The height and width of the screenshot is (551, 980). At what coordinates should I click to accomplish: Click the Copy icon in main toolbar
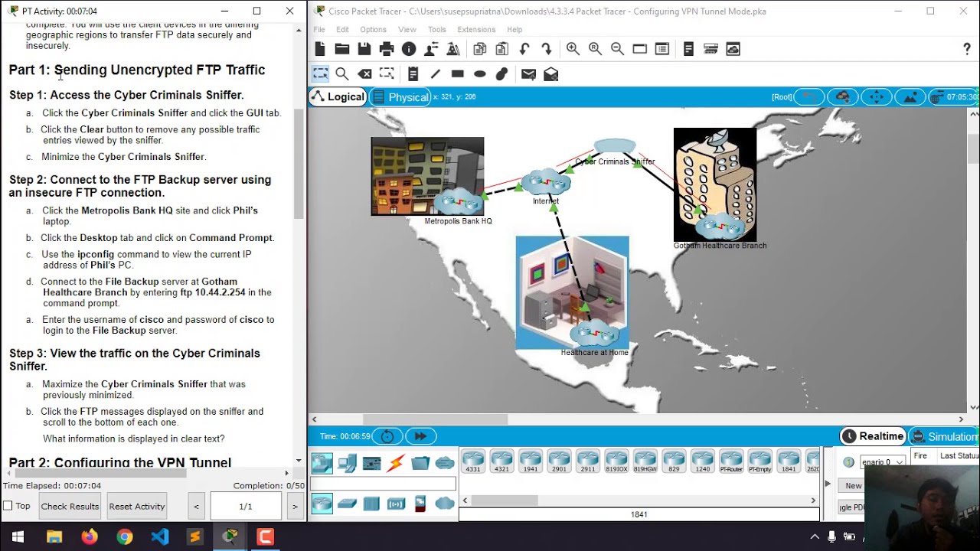click(480, 49)
